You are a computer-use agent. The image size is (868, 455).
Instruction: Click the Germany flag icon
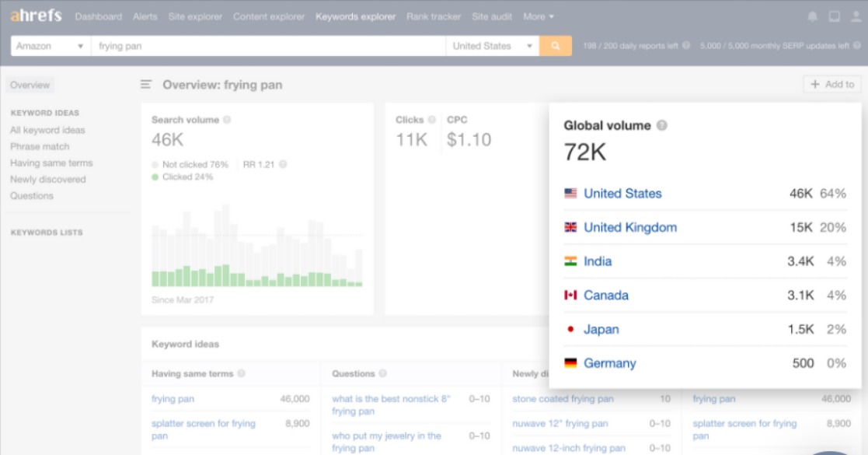point(570,363)
